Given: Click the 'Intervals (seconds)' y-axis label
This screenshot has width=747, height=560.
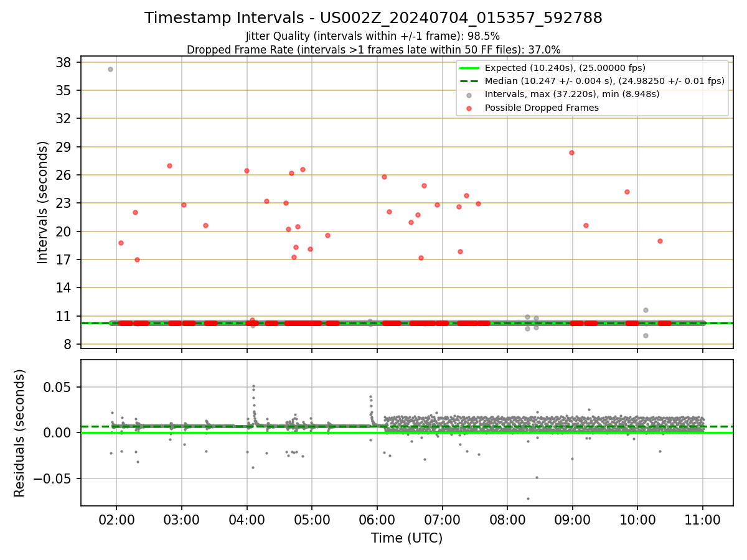Looking at the screenshot, I should (x=42, y=202).
